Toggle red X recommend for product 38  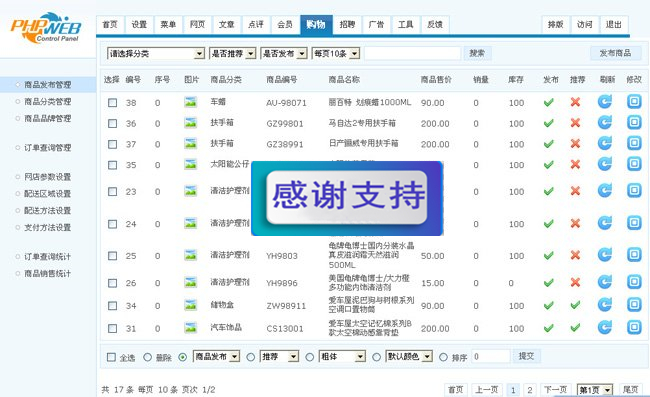click(575, 102)
